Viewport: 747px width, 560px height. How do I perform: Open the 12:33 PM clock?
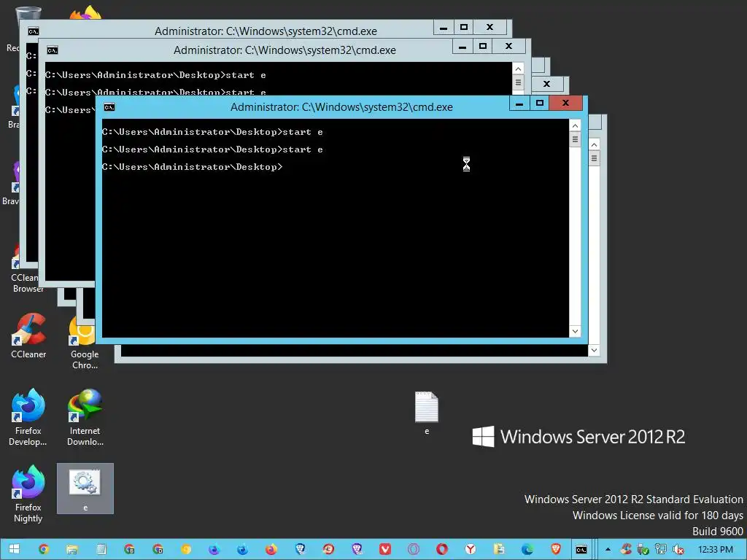[x=715, y=550]
